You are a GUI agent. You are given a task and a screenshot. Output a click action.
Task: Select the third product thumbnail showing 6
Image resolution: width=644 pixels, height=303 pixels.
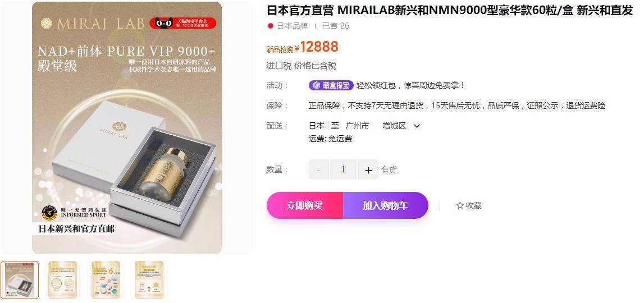click(x=106, y=280)
